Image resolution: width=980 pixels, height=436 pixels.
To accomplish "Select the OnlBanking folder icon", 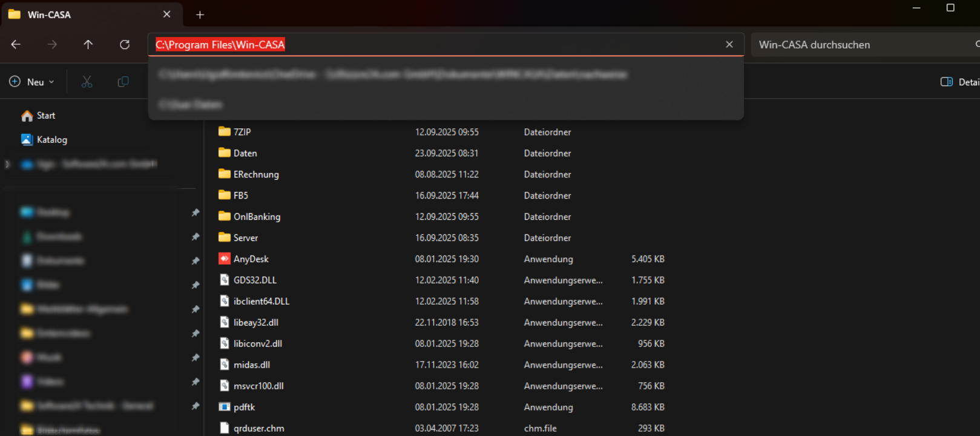I will pyautogui.click(x=225, y=216).
